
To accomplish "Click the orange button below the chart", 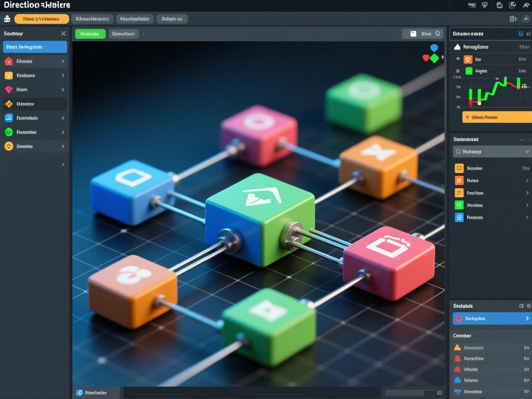I will (x=497, y=117).
